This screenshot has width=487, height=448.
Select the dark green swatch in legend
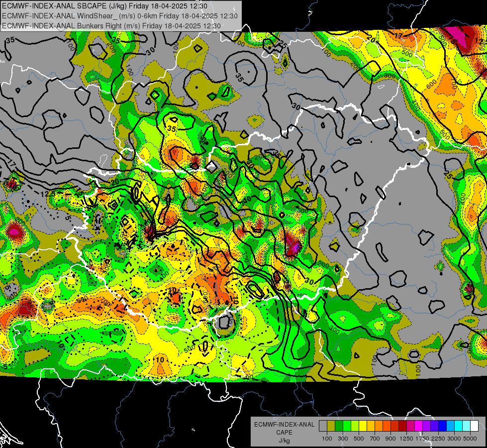pos(339,426)
